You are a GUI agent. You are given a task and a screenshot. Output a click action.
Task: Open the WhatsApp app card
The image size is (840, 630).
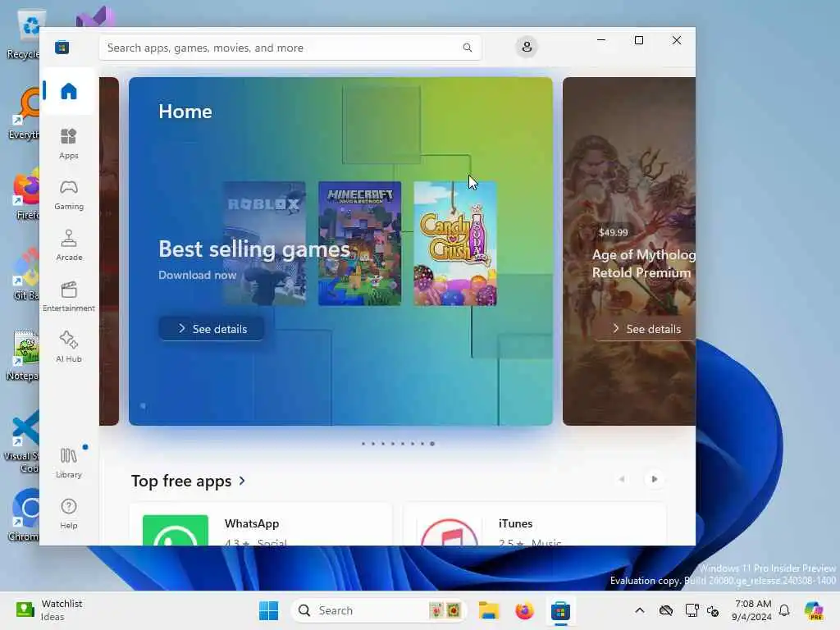260,524
